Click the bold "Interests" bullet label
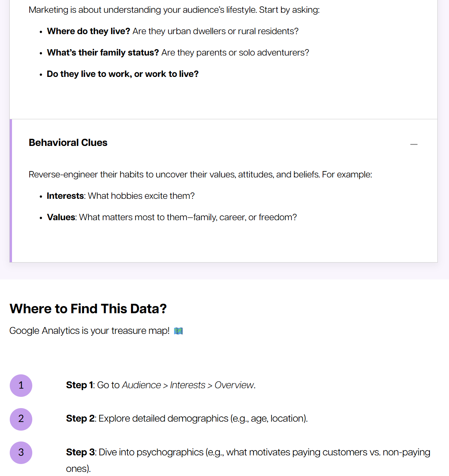449x476 pixels. click(x=65, y=196)
